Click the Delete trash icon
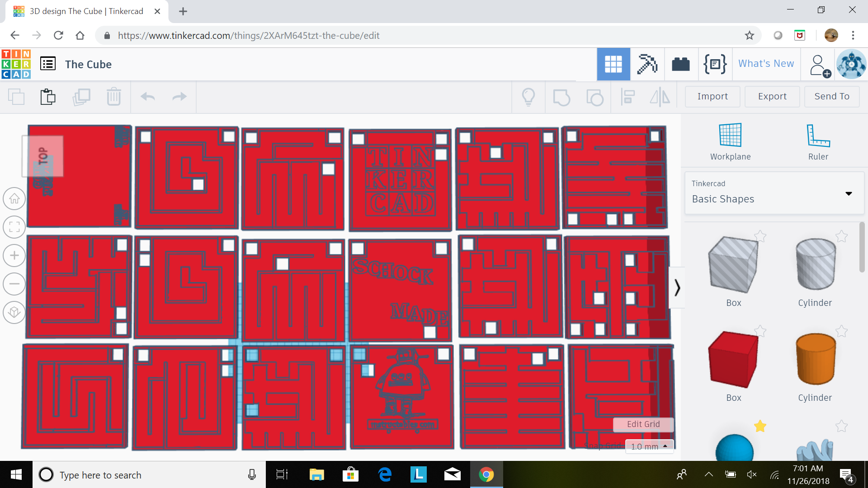 [x=114, y=97]
